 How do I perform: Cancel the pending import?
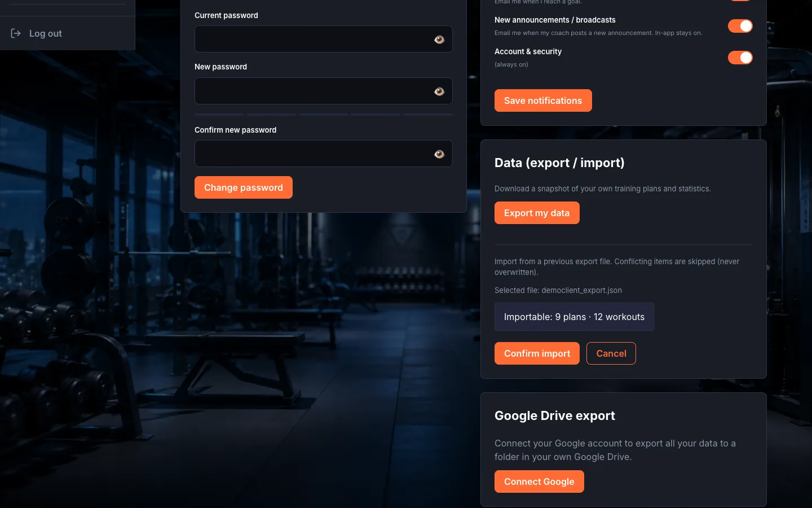coord(611,353)
